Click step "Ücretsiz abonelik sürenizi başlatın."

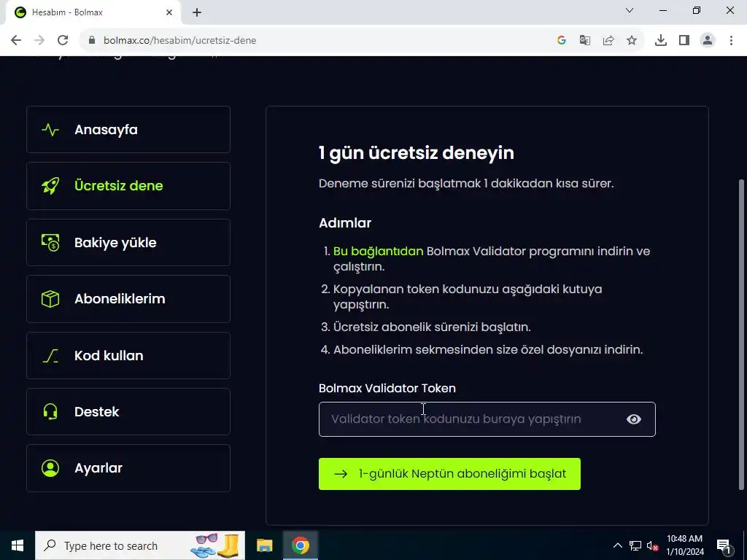[x=432, y=327]
